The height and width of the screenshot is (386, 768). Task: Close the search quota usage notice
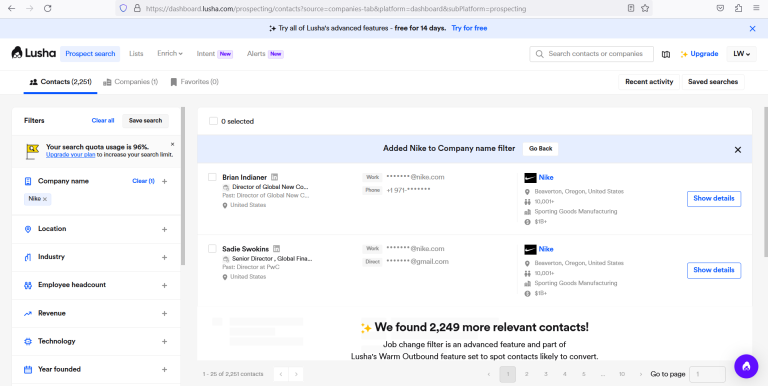(x=172, y=145)
